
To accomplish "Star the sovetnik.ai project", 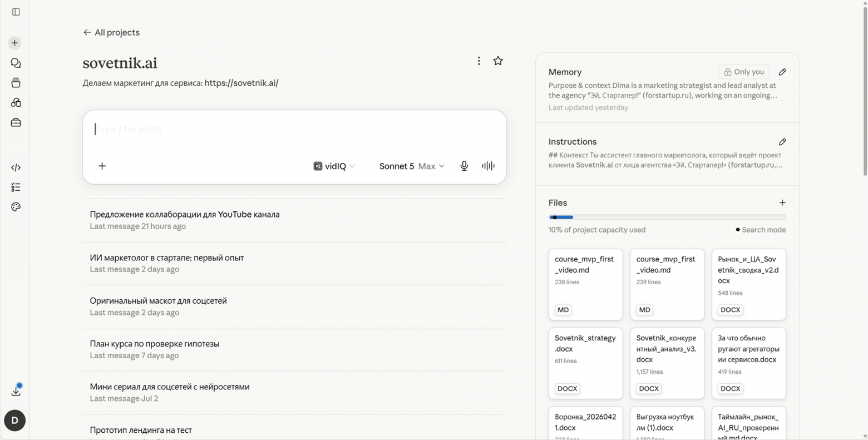I will (x=498, y=61).
